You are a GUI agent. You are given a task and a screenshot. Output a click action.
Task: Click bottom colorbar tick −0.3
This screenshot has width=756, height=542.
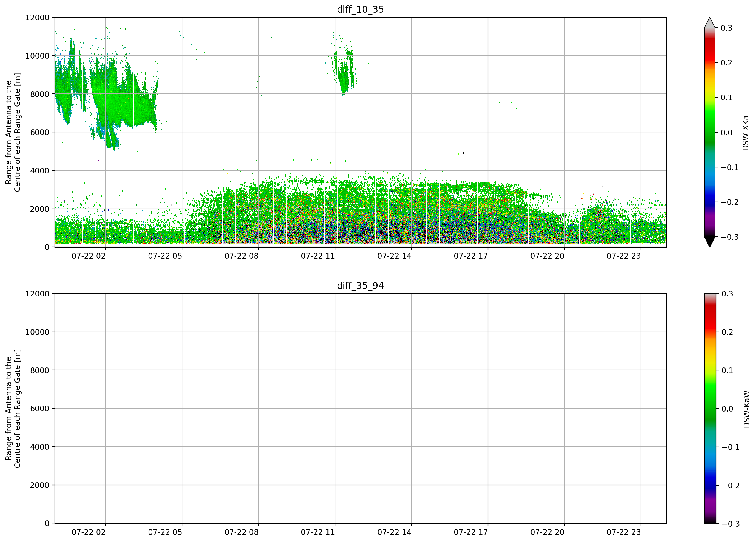(x=730, y=524)
